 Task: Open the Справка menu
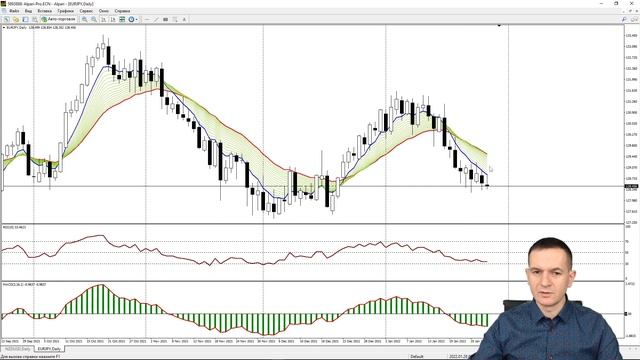[x=122, y=11]
